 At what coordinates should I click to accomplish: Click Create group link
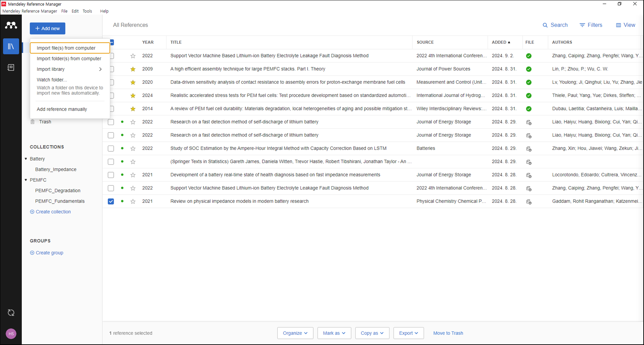[x=46, y=253]
